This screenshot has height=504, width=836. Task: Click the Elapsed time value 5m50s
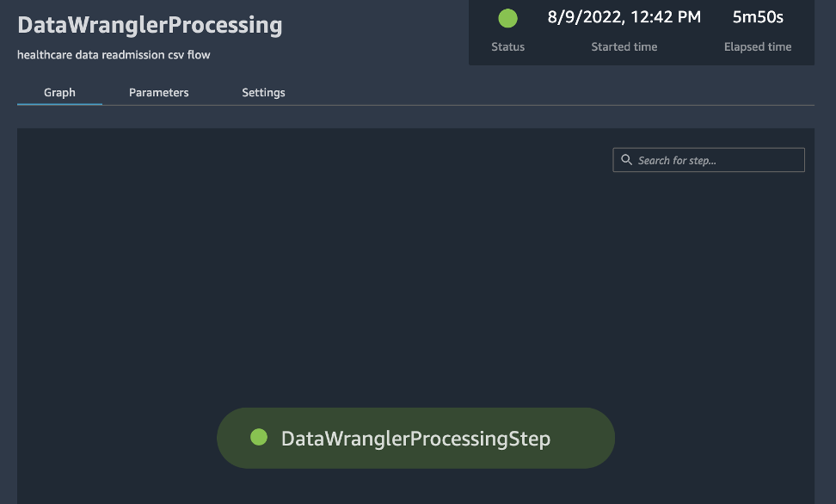click(757, 17)
